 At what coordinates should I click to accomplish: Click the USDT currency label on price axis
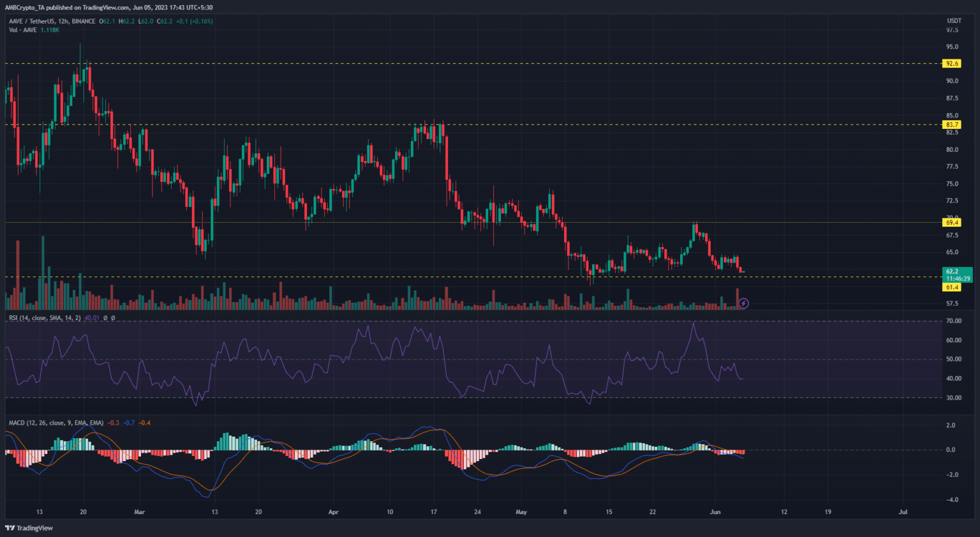pyautogui.click(x=954, y=21)
